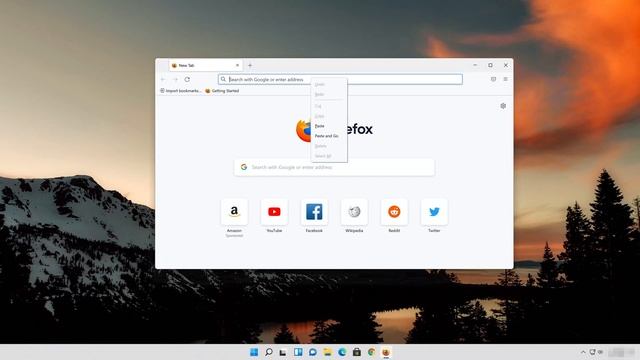This screenshot has height=360, width=640.
Task: Open File Explorer from the taskbar
Action: click(327, 352)
